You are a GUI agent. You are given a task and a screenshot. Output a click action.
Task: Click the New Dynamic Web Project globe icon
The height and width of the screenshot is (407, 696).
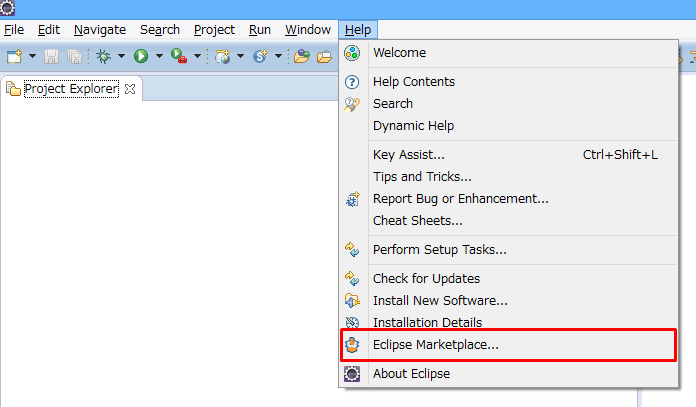[223, 56]
